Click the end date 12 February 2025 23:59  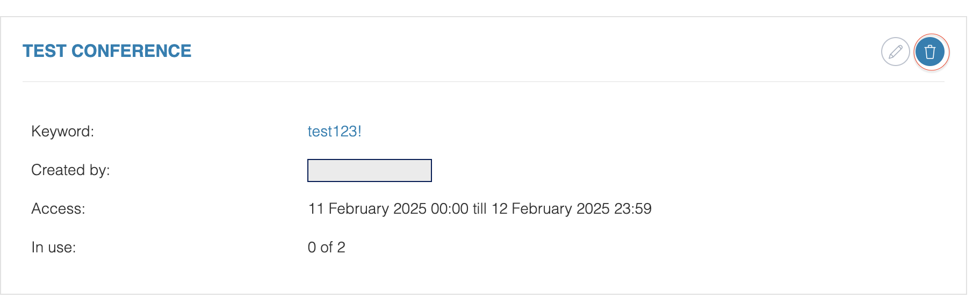click(x=572, y=209)
